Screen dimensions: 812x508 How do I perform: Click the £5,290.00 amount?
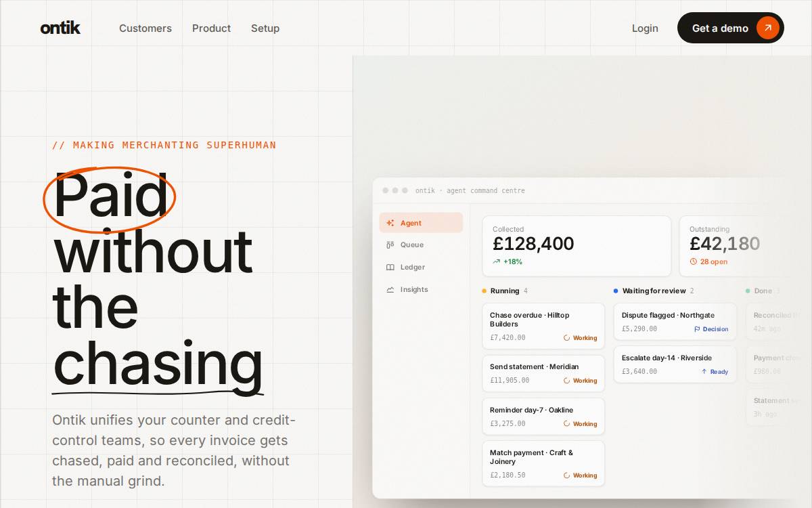(639, 329)
